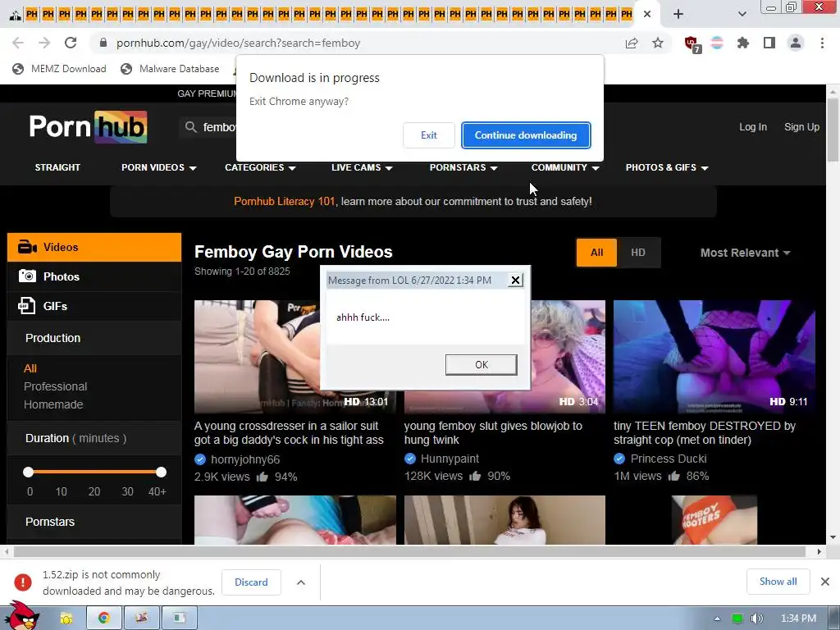The image size is (840, 630).
Task: Discard the 1.52.zip download
Action: point(251,582)
